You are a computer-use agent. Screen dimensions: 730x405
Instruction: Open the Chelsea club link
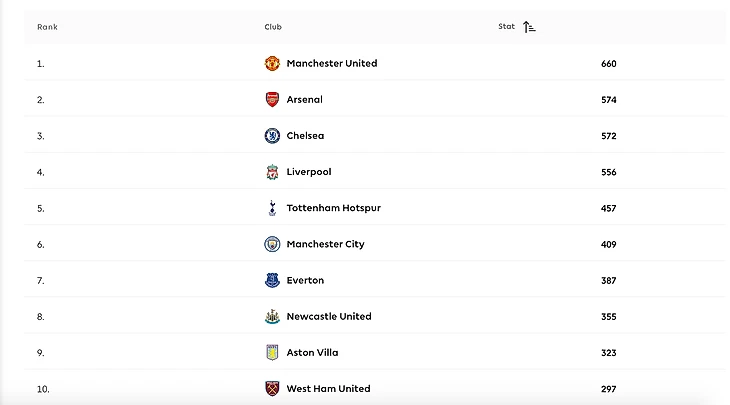click(x=305, y=136)
